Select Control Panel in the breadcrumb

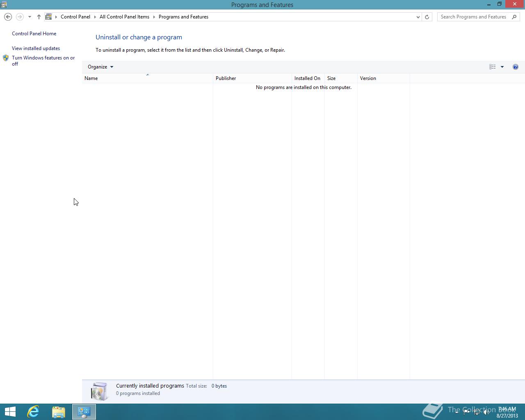(75, 17)
